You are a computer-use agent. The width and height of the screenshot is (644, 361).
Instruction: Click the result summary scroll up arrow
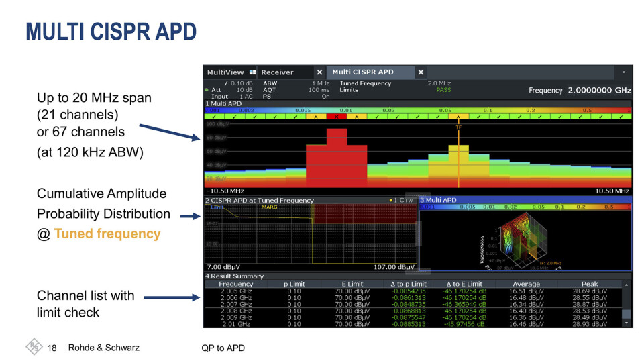627,285
